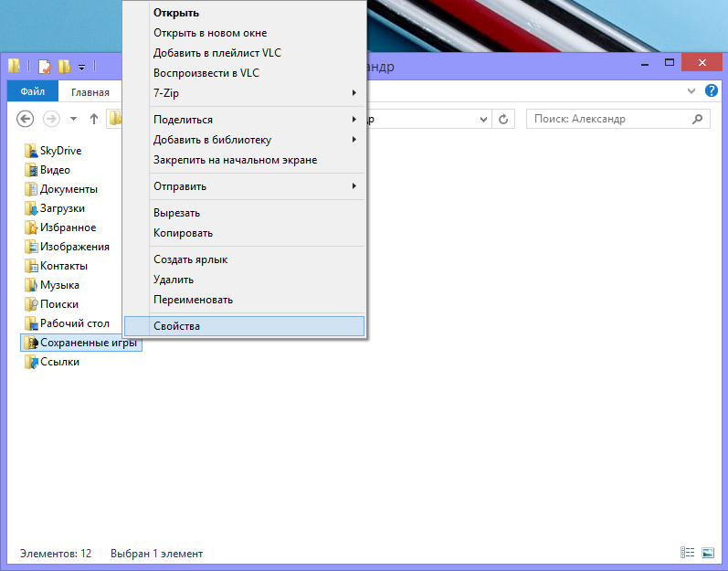Click the Музыка folder icon
Screen dimensions: 728x571
(x=31, y=285)
